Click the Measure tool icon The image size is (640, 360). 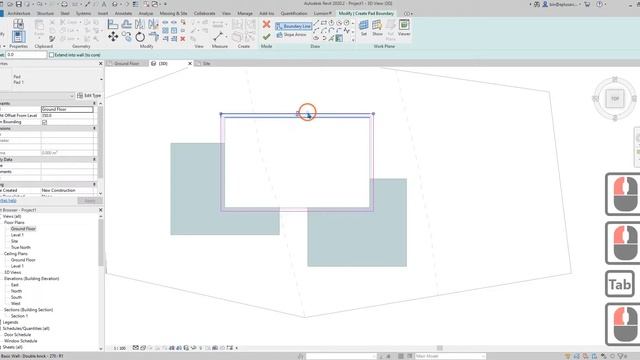pos(218,37)
